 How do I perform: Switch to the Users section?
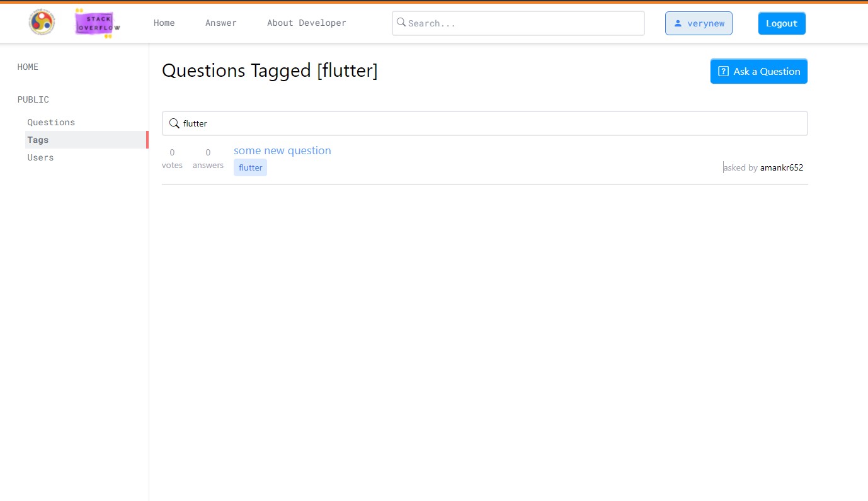[x=40, y=157]
